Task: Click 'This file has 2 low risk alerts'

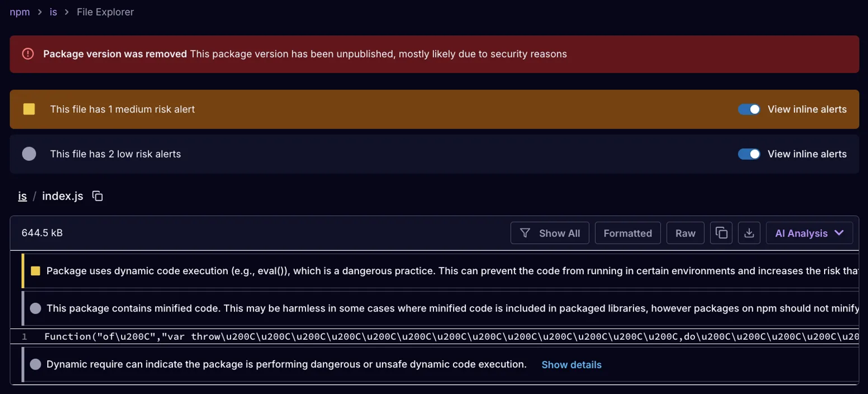Action: point(116,154)
